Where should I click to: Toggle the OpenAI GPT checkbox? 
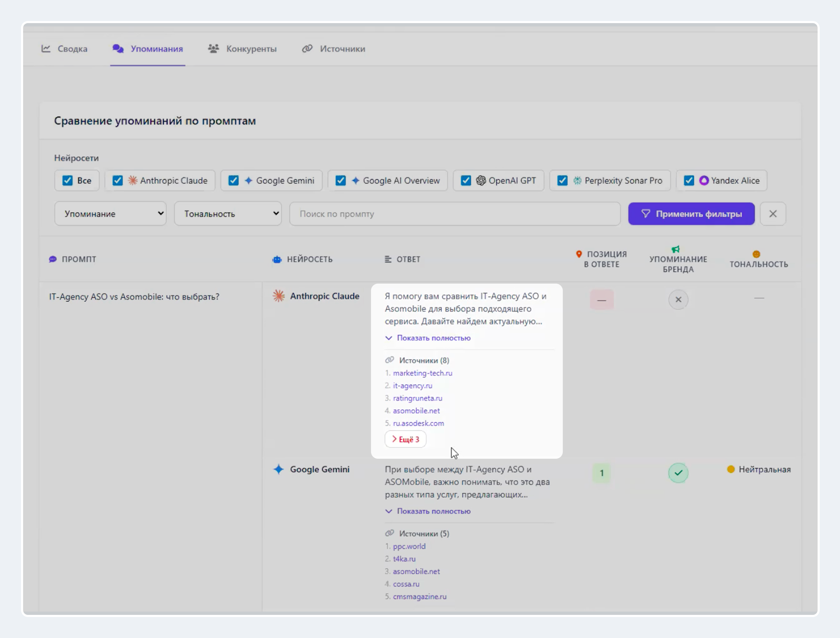point(466,180)
